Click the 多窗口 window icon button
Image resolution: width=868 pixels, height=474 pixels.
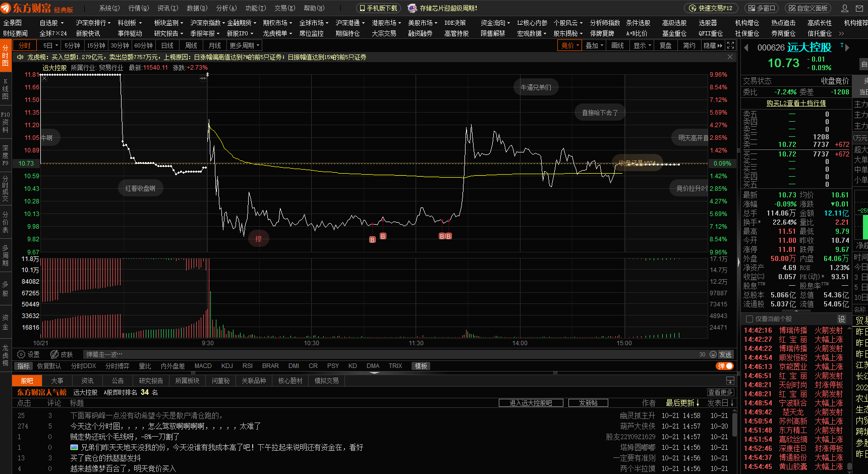pos(762,8)
